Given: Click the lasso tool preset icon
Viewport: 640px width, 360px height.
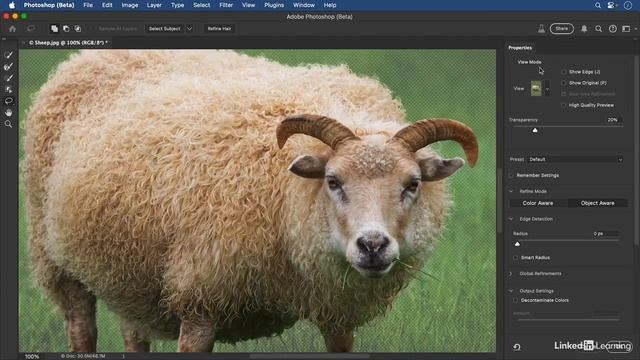Looking at the screenshot, I should coord(31,29).
